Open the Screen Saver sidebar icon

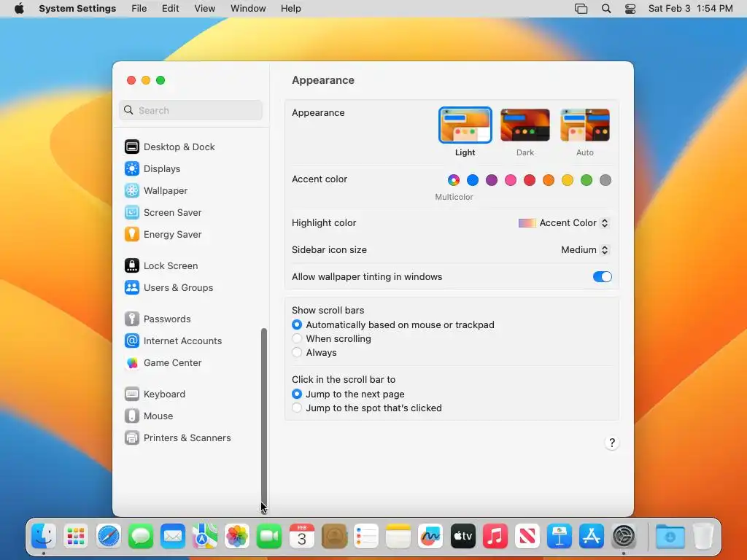click(132, 212)
